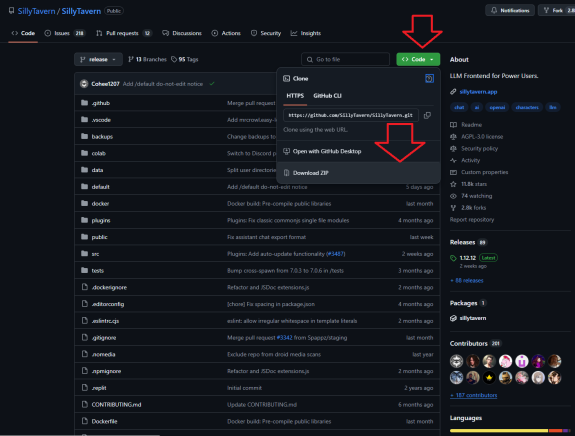Click the Notifications button
The height and width of the screenshot is (436, 575).
(x=510, y=11)
